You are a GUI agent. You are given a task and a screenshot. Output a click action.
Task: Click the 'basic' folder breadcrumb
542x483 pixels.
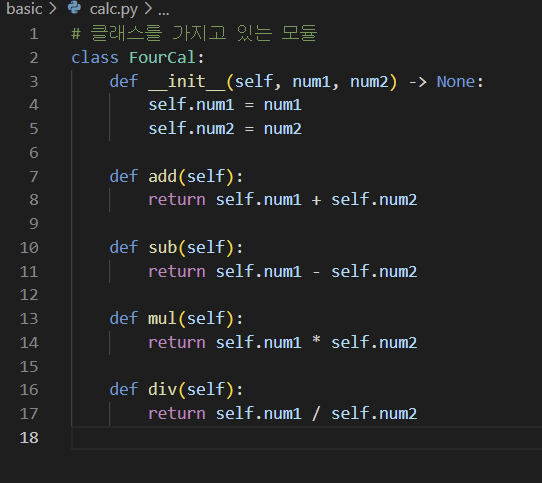(24, 9)
